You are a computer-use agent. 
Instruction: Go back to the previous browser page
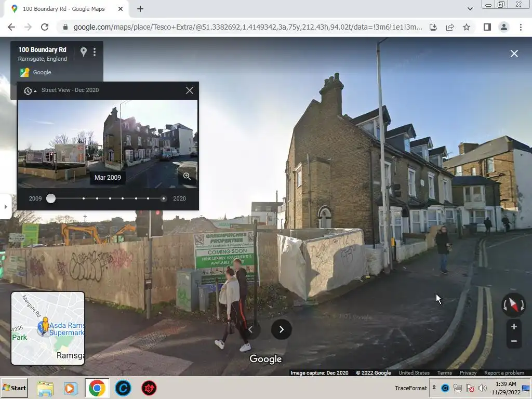tap(11, 27)
